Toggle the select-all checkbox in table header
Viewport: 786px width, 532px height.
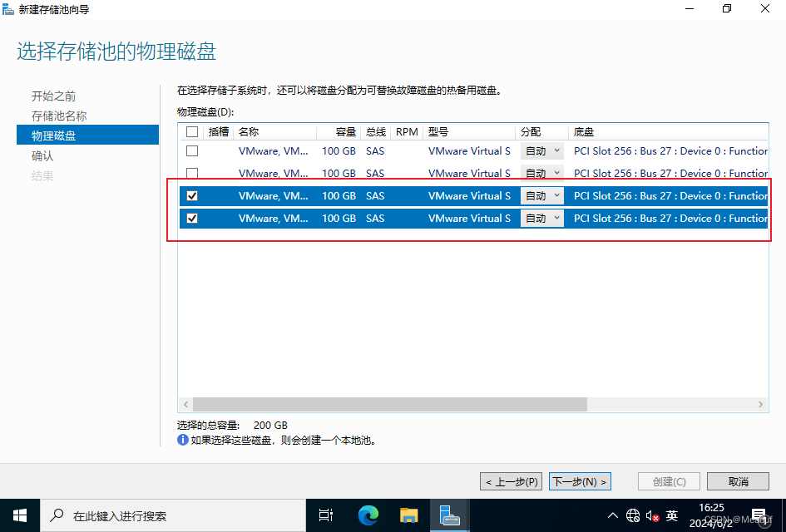coord(192,131)
